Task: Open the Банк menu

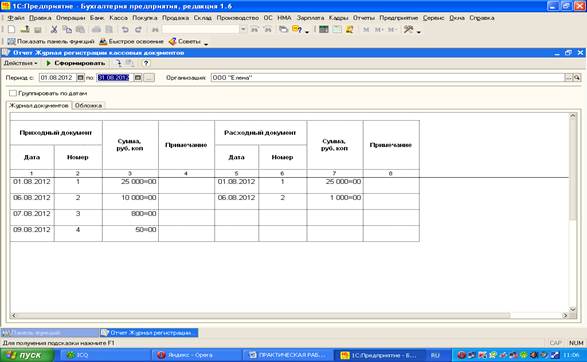Action: point(97,18)
